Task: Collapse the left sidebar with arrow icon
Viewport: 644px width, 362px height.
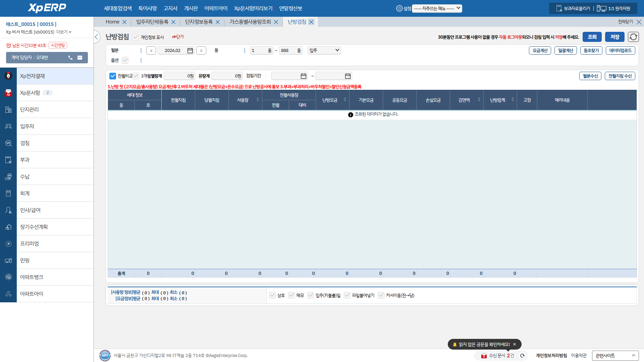Action: [97, 37]
